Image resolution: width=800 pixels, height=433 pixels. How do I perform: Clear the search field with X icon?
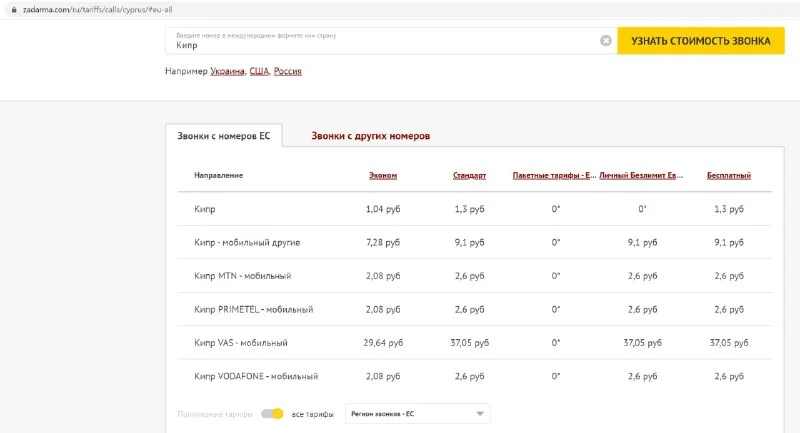pyautogui.click(x=605, y=41)
